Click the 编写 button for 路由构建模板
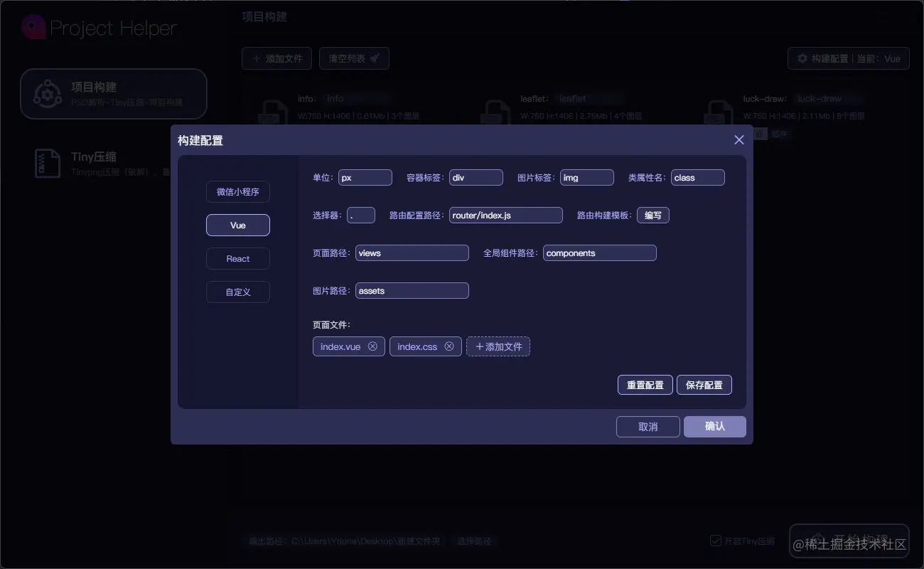 click(653, 216)
